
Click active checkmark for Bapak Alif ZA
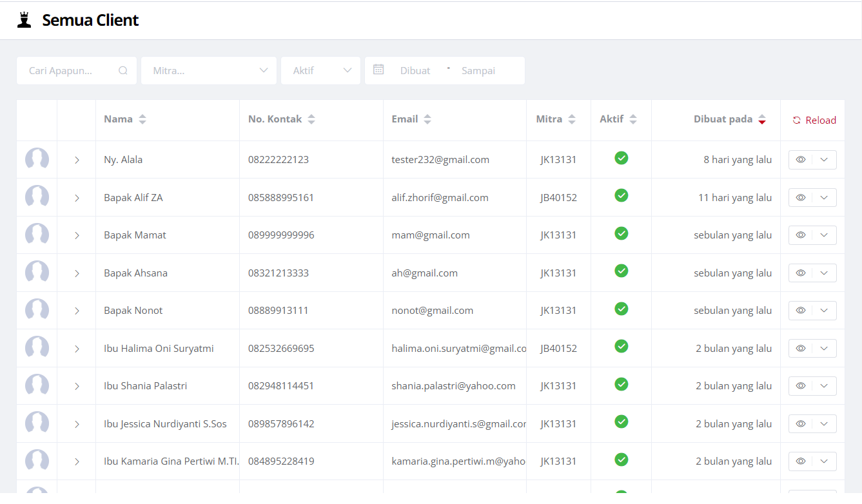tap(622, 195)
